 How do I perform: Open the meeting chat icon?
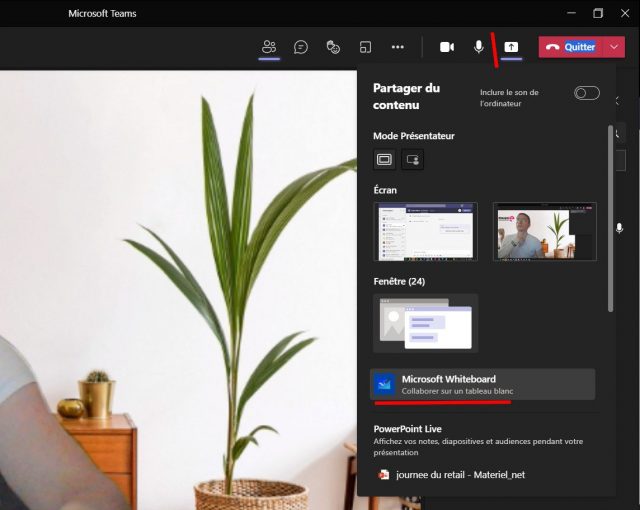tap(301, 47)
